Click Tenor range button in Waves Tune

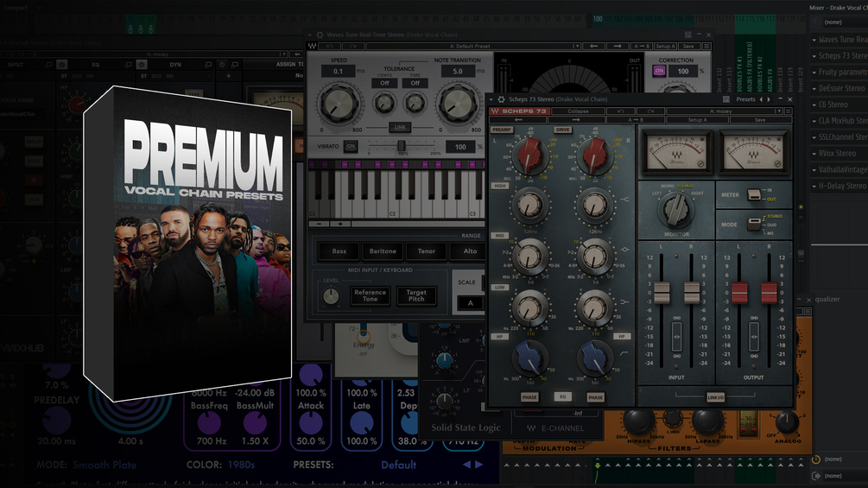[x=427, y=251]
